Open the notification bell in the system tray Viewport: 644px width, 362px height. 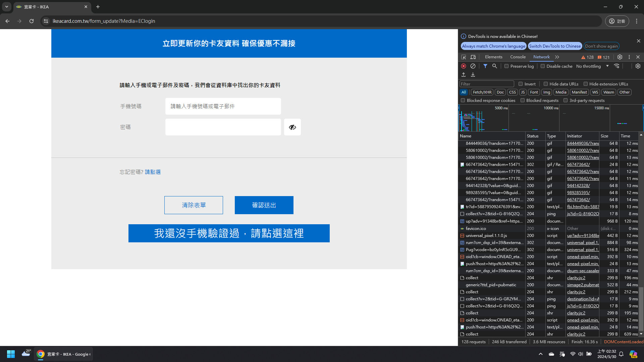(621, 354)
